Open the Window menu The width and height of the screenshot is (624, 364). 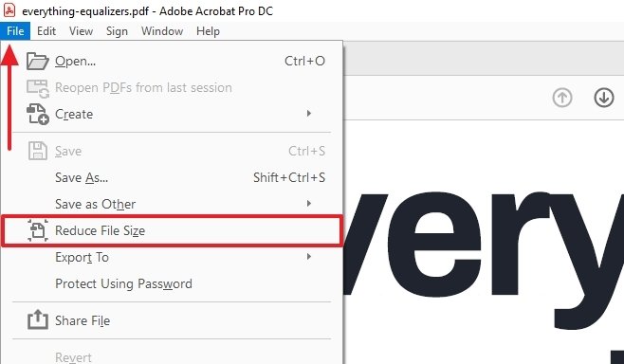coord(162,31)
